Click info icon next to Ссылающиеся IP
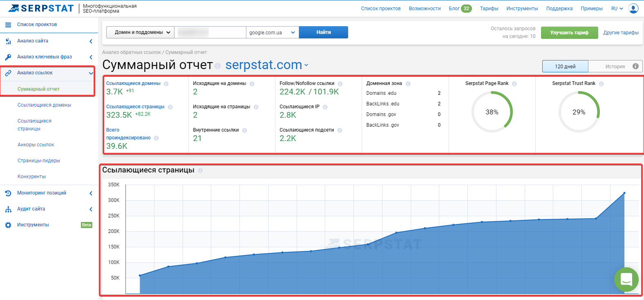 click(325, 107)
